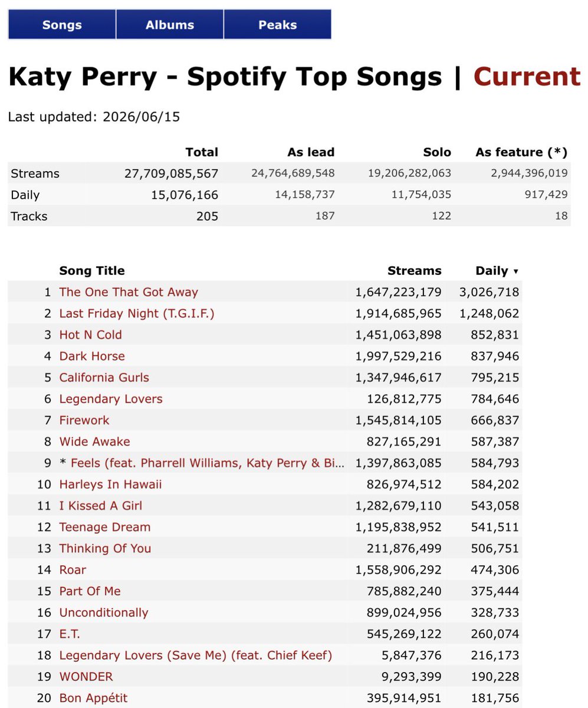The image size is (588, 708).
Task: Open Harleys In Hawaii link
Action: point(110,484)
